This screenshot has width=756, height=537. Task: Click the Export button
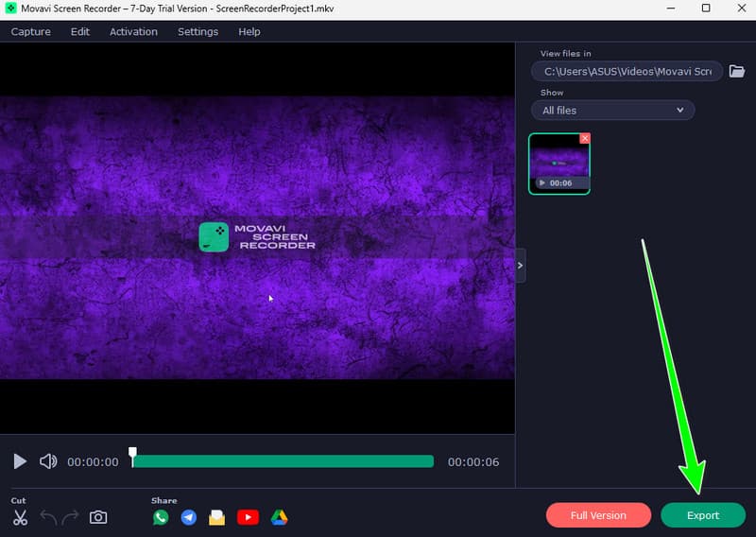tap(703, 515)
